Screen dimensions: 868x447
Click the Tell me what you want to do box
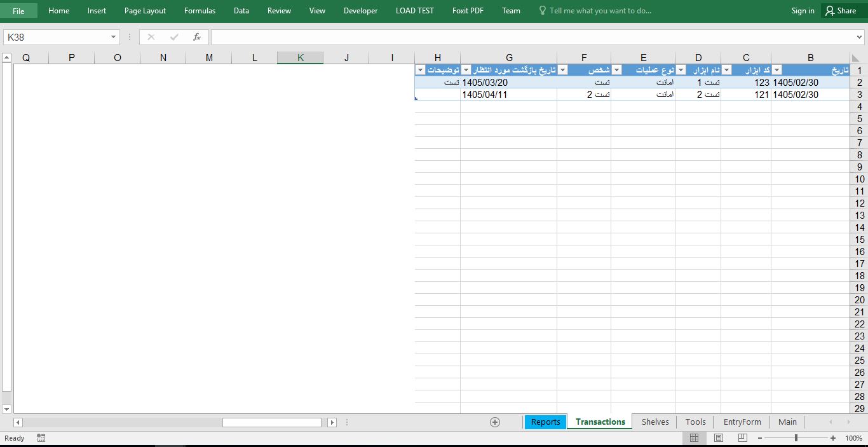point(595,11)
